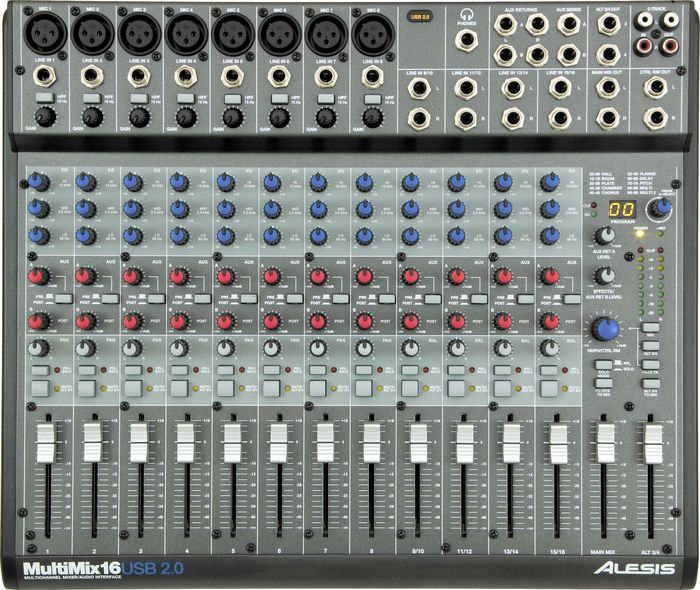Image resolution: width=700 pixels, height=590 pixels.
Task: Click the channel 1 fader
Action: tap(46, 443)
